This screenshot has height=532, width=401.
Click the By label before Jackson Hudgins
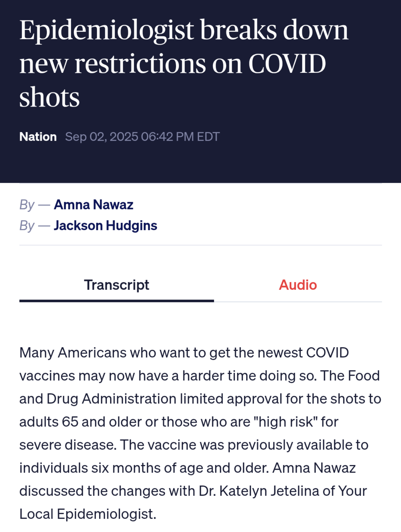tap(27, 226)
